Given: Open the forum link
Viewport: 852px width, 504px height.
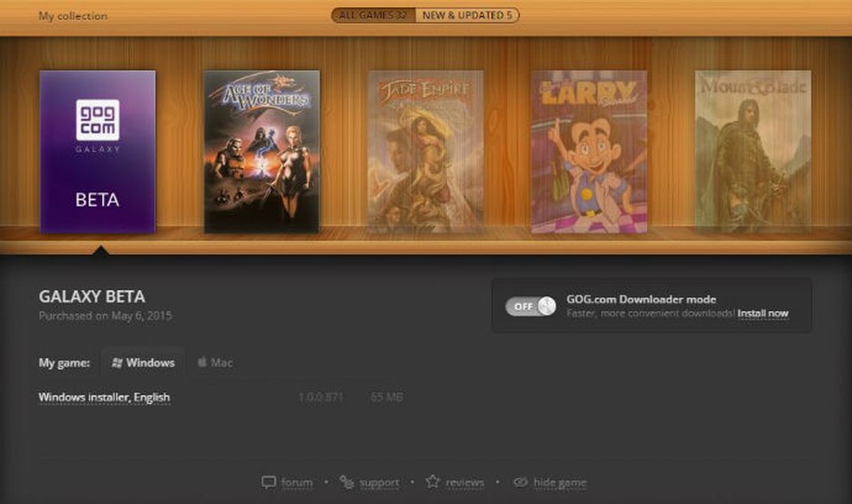Looking at the screenshot, I should 297,482.
